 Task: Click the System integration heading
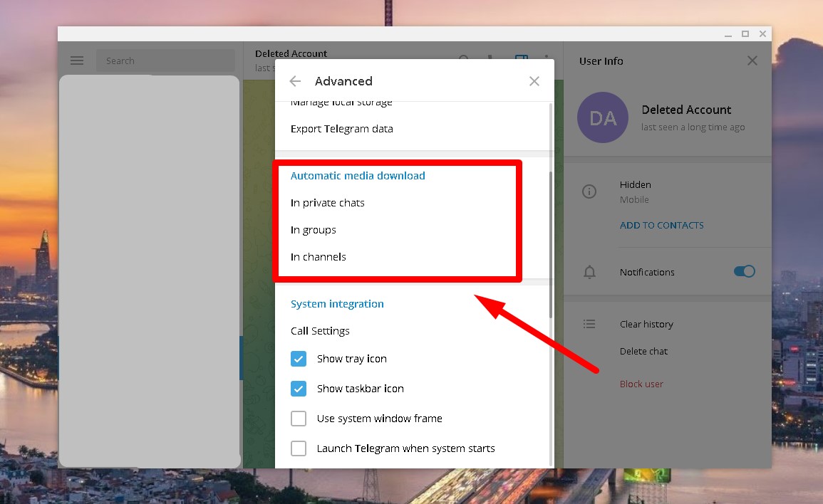[337, 304]
